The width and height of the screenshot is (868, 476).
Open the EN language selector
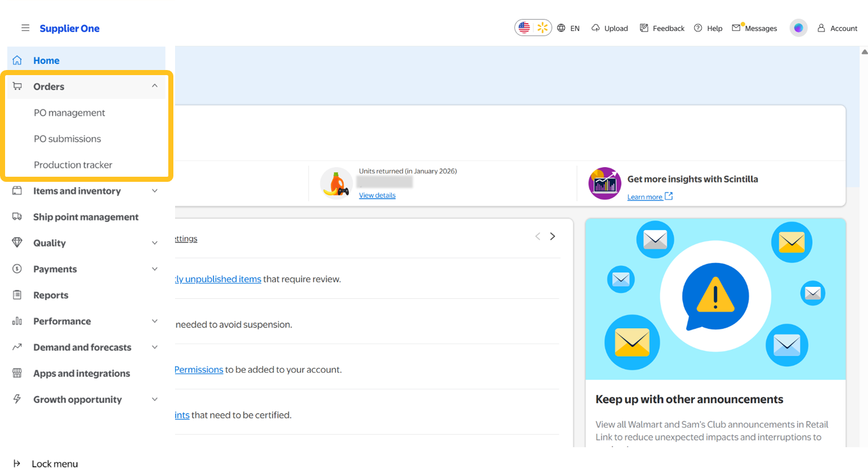pyautogui.click(x=569, y=28)
